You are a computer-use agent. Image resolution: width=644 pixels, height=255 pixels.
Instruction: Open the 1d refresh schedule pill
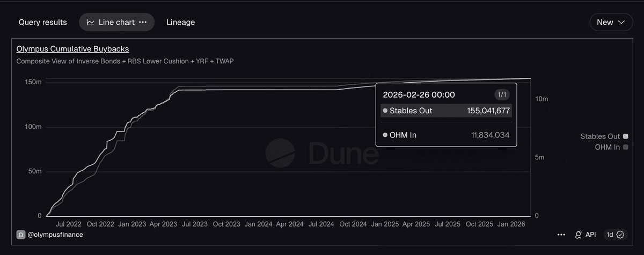pos(615,235)
